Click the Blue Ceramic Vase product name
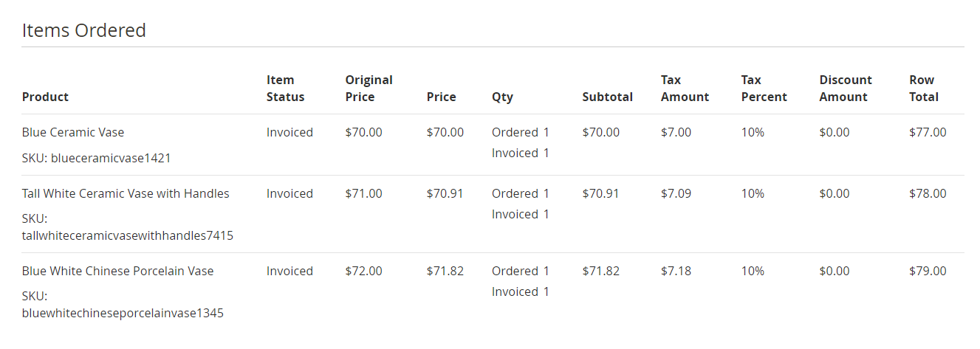This screenshot has width=980, height=349. (x=73, y=133)
